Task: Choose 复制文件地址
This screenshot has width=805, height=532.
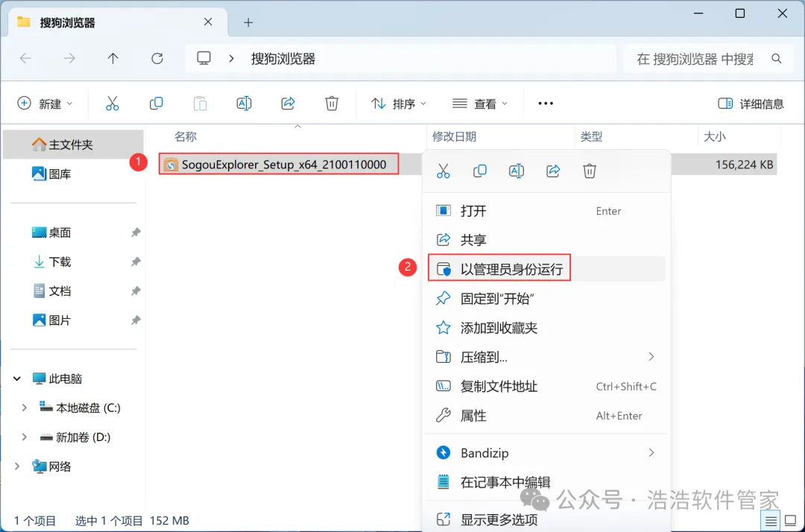Action: (547, 386)
